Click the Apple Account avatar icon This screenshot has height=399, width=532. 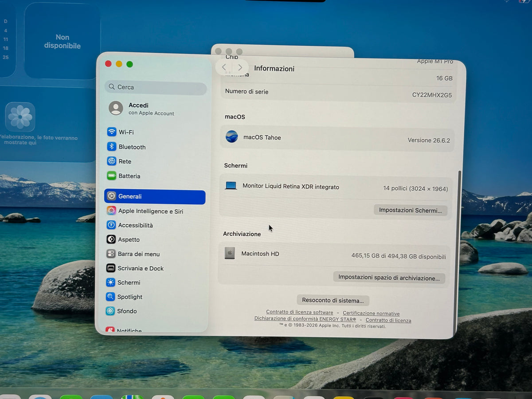(116, 108)
